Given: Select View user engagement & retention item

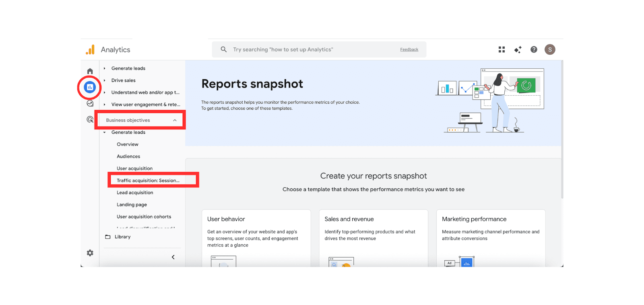Looking at the screenshot, I should [x=146, y=104].
